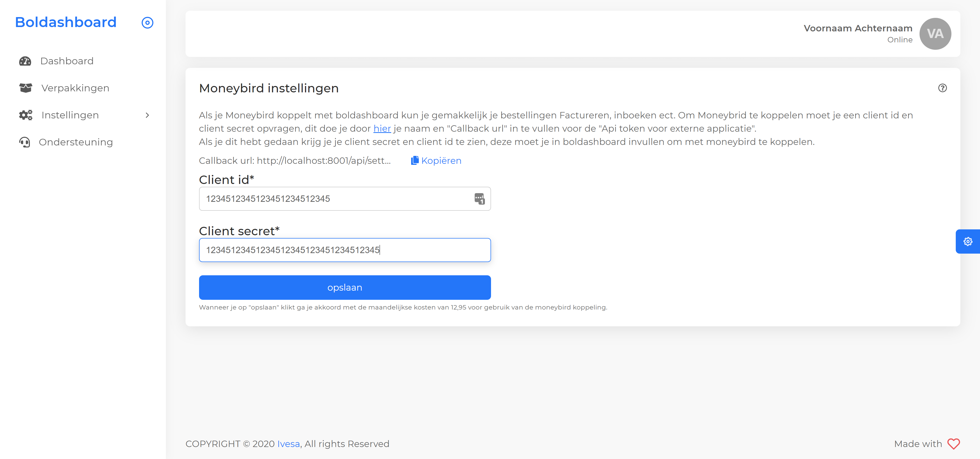
Task: Open the Dashboard menu item
Action: 67,61
